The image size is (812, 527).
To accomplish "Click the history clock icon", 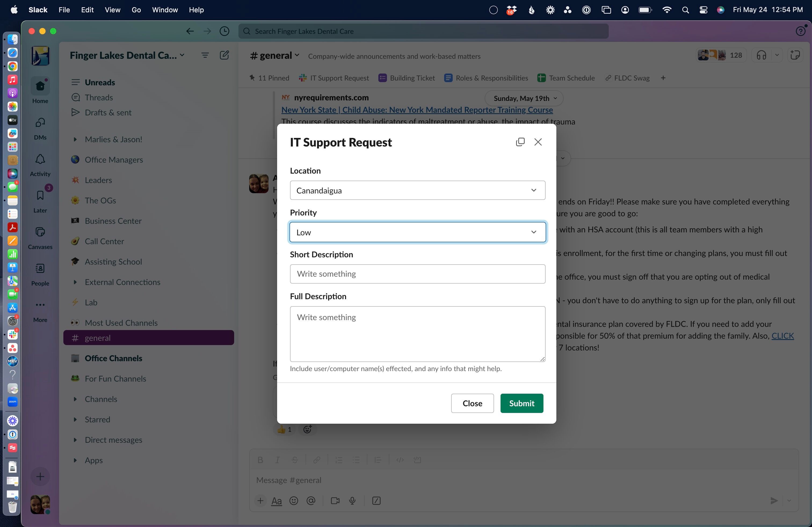I will pyautogui.click(x=224, y=31).
